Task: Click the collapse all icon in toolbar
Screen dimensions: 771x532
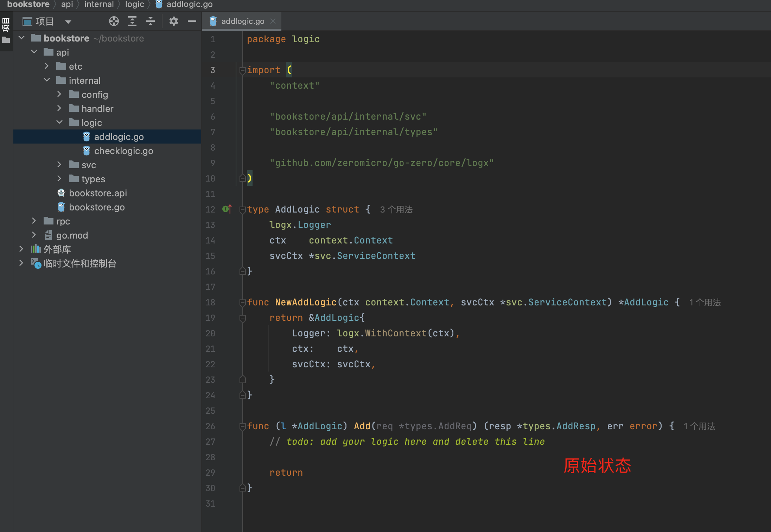Action: 151,22
